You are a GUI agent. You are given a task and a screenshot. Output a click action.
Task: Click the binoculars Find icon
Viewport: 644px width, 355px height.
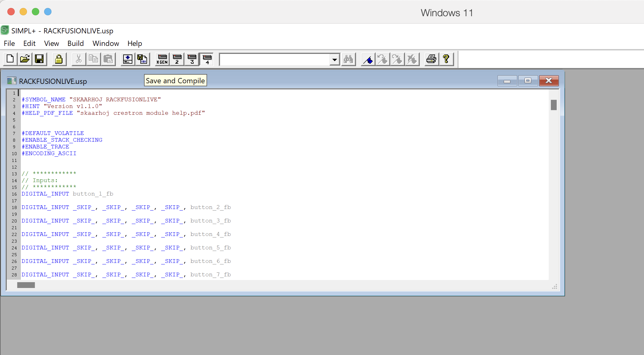(348, 59)
